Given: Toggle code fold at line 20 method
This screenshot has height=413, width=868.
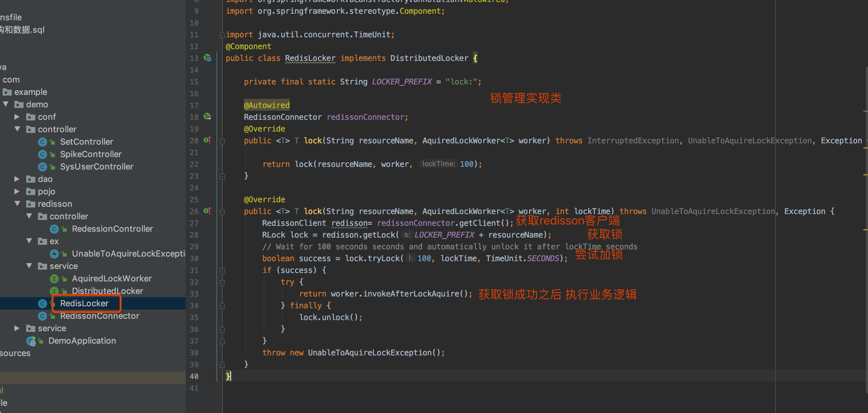Looking at the screenshot, I should click(x=222, y=141).
